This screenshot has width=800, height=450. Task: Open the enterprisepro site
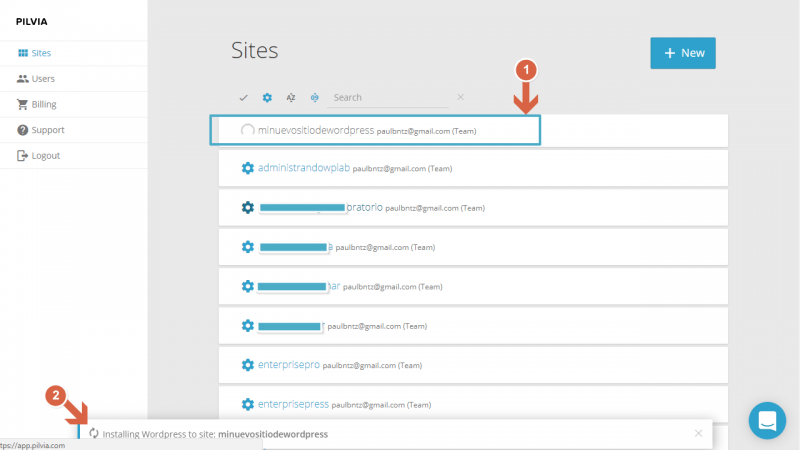(x=289, y=365)
